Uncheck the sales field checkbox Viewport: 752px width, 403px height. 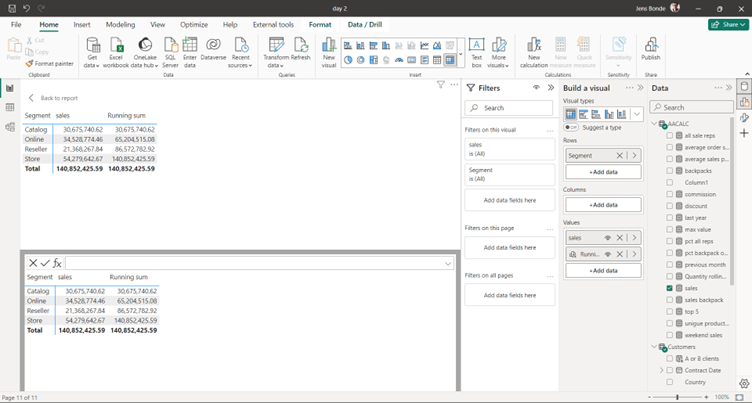point(670,288)
